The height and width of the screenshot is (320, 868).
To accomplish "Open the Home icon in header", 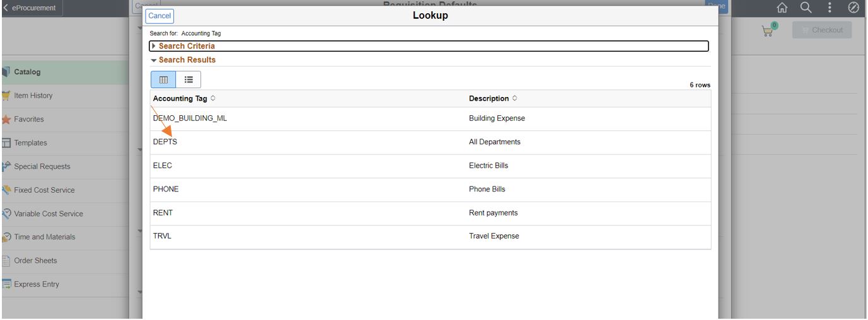I will click(782, 8).
